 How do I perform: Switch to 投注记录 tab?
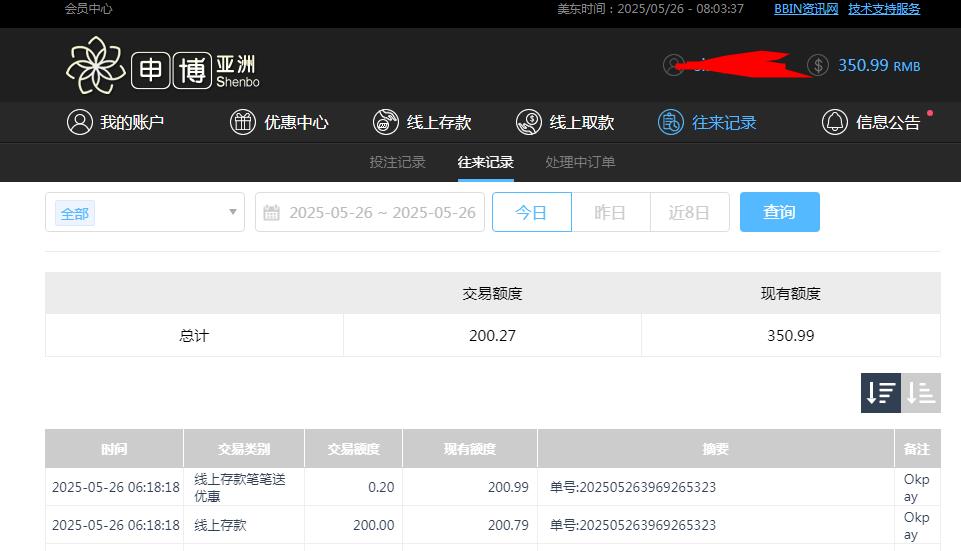coord(397,162)
